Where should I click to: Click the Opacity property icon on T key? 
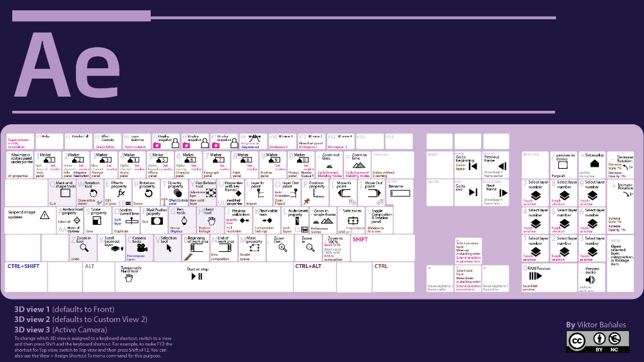(x=178, y=193)
